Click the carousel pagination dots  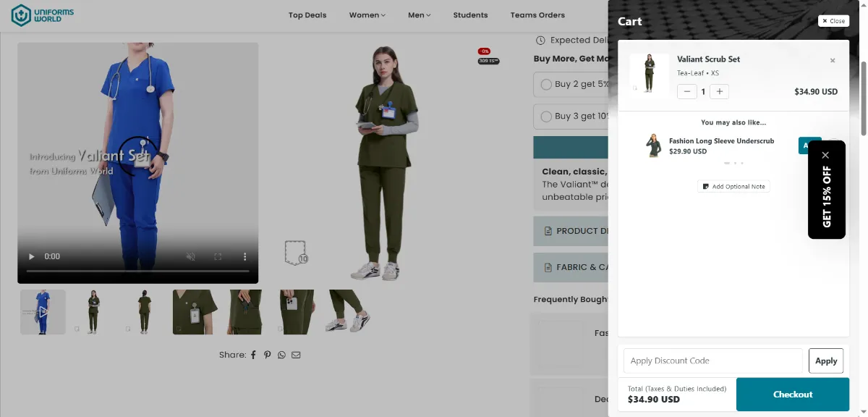coord(733,163)
